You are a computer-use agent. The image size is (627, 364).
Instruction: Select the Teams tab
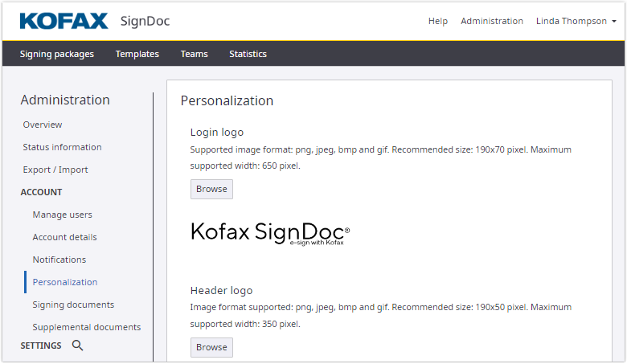[x=195, y=54]
